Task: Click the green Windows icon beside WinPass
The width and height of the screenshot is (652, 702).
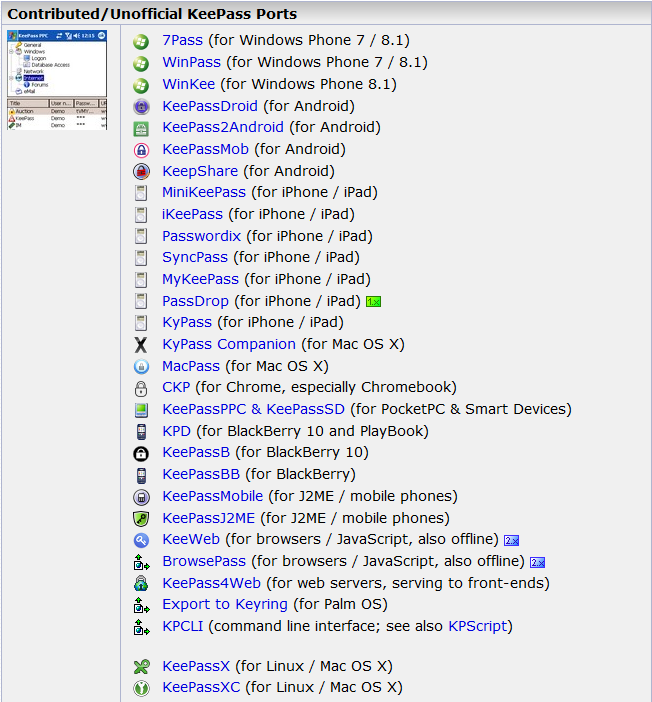Action: click(141, 64)
